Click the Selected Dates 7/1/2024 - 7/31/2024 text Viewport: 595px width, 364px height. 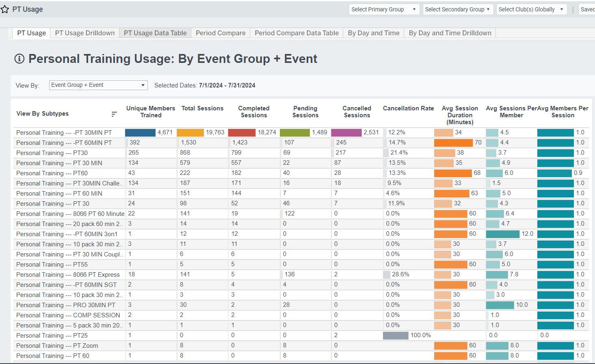(x=204, y=85)
